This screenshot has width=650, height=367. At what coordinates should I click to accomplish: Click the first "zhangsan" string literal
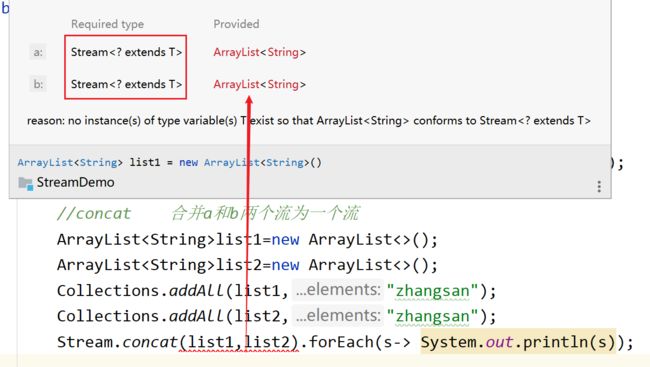tap(432, 291)
